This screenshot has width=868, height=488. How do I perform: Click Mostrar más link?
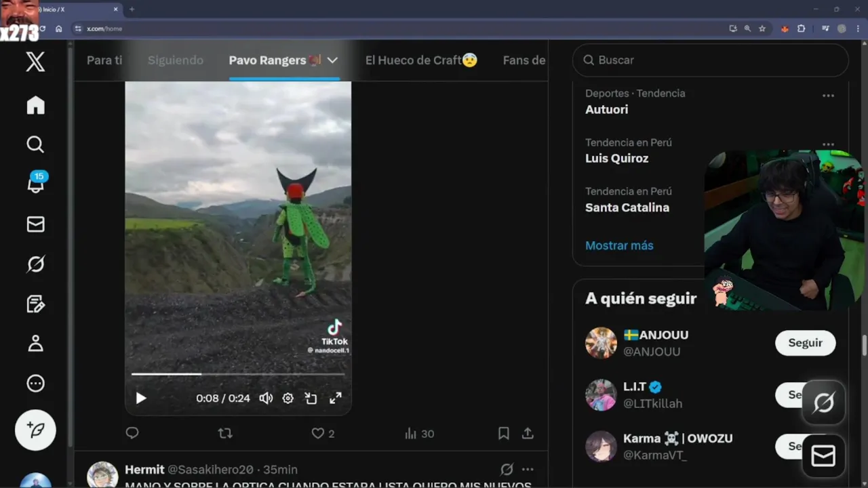[x=619, y=245]
